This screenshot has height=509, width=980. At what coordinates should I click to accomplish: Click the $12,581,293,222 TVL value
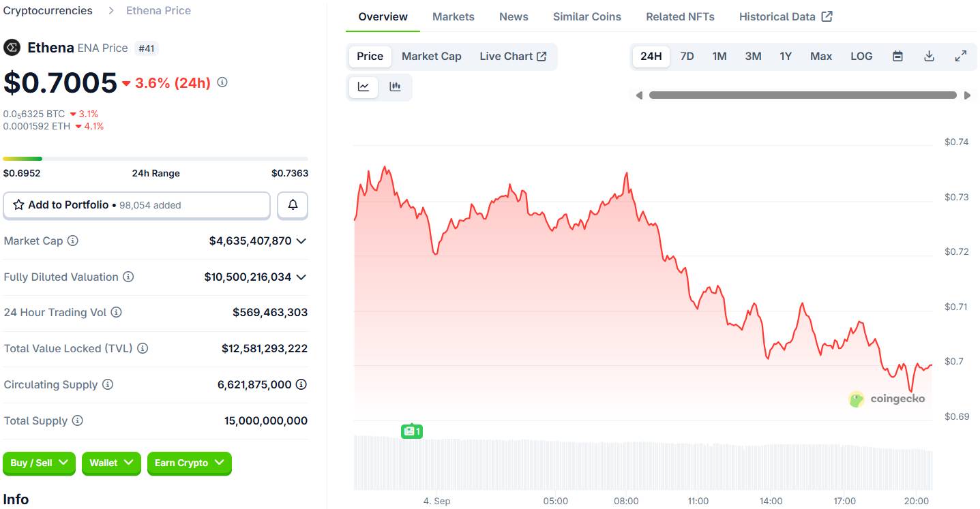click(x=265, y=349)
